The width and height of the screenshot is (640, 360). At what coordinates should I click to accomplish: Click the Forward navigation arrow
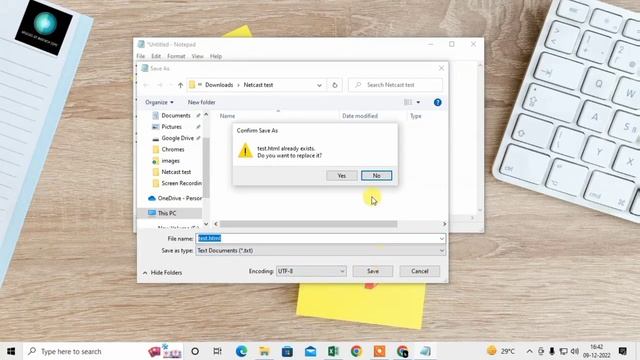[x=160, y=85]
